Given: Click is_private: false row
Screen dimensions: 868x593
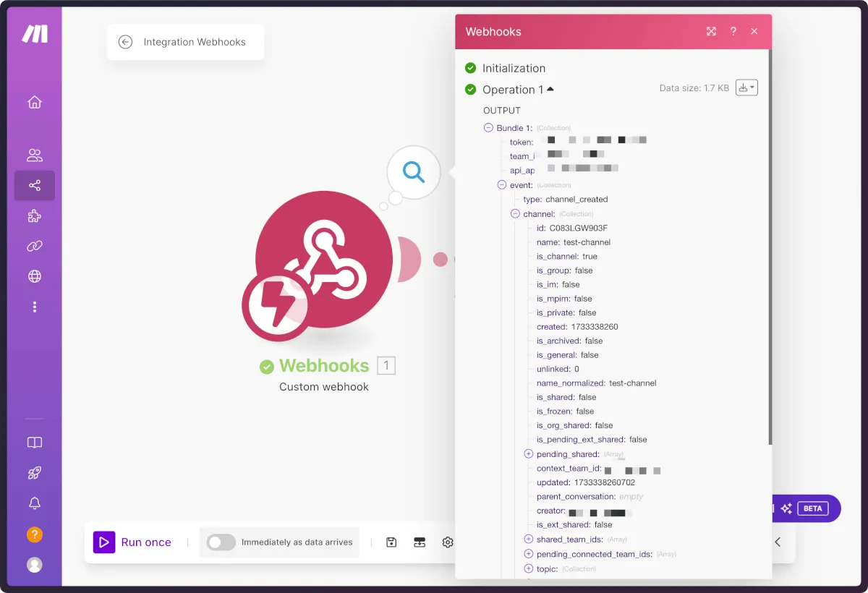Looking at the screenshot, I should click(x=566, y=313).
